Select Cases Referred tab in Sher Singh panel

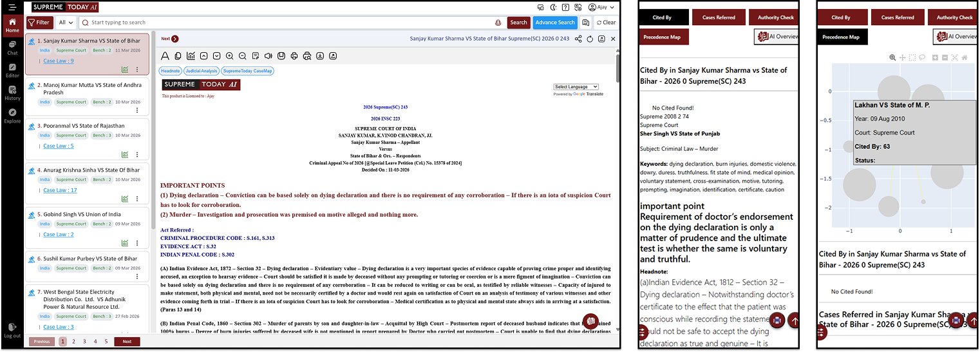719,17
